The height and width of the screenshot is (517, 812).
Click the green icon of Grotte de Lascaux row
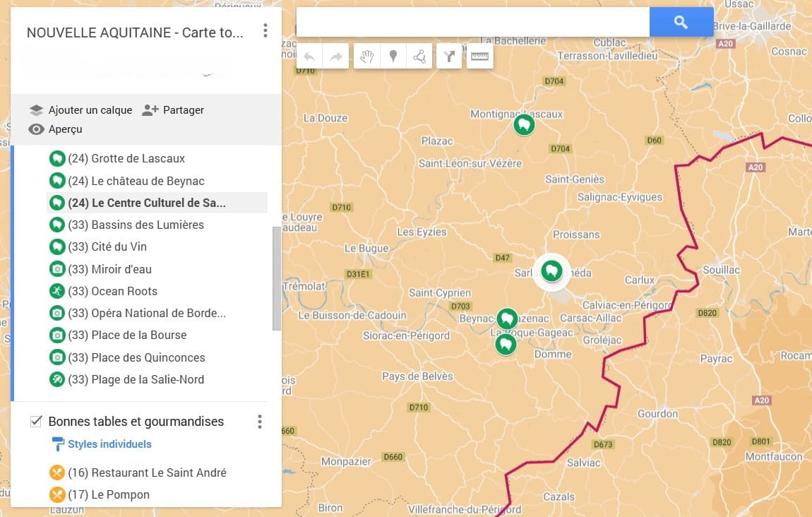pyautogui.click(x=57, y=158)
